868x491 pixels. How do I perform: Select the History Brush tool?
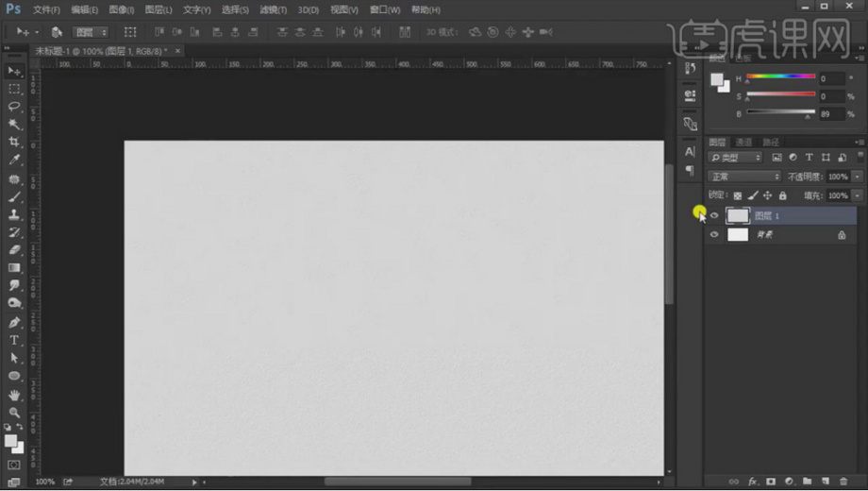14,232
